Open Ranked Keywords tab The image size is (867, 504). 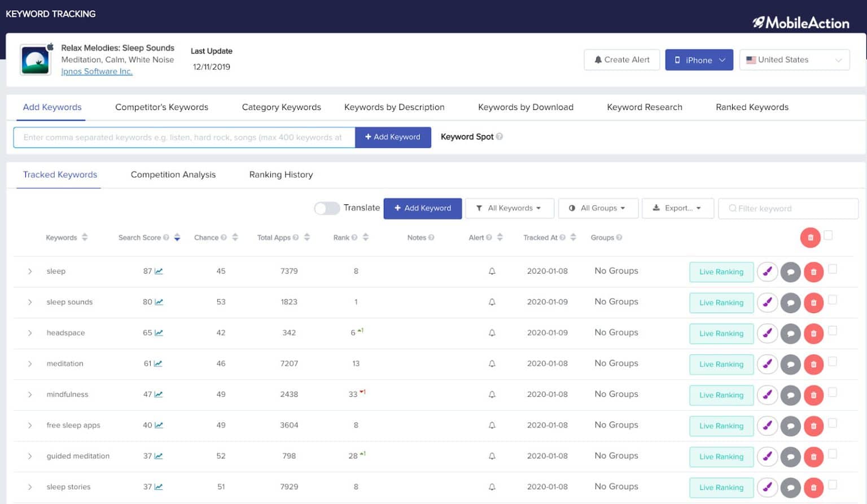pos(752,107)
